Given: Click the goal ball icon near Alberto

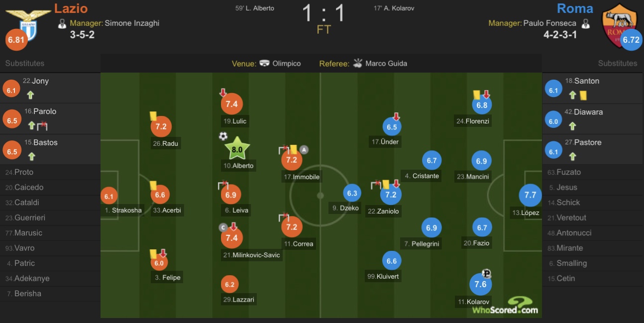Looking at the screenshot, I should pyautogui.click(x=223, y=136).
